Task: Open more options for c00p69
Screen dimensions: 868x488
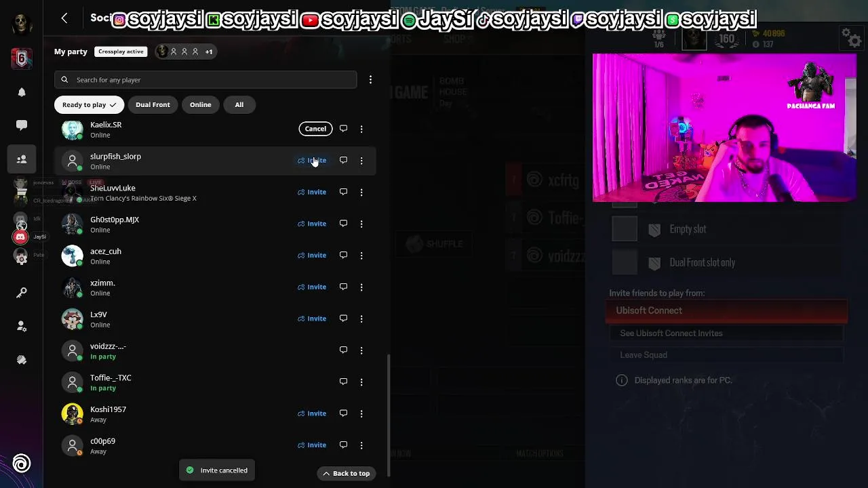Action: 361,445
